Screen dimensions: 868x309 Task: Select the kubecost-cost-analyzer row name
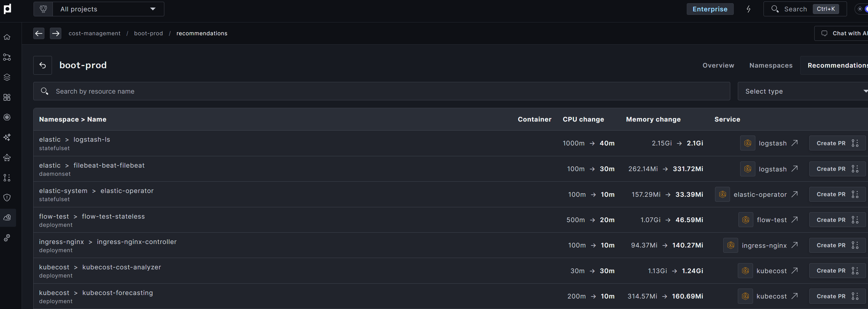[x=122, y=267]
